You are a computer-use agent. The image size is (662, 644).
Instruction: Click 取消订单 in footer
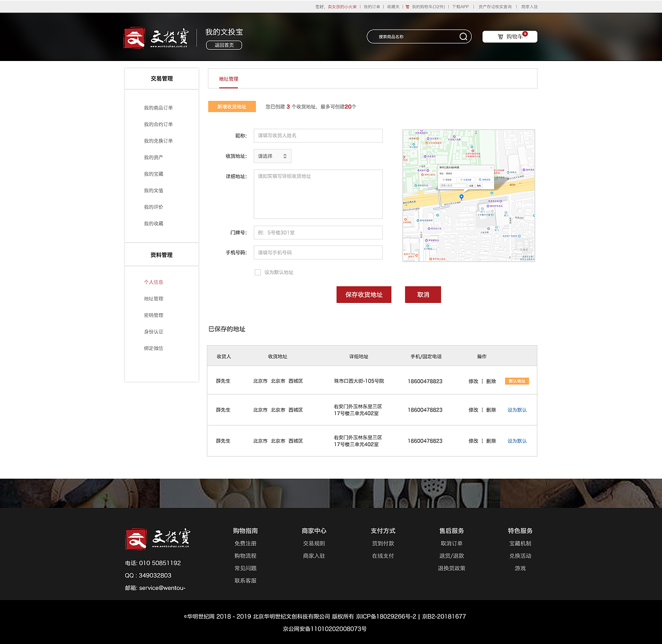[452, 544]
